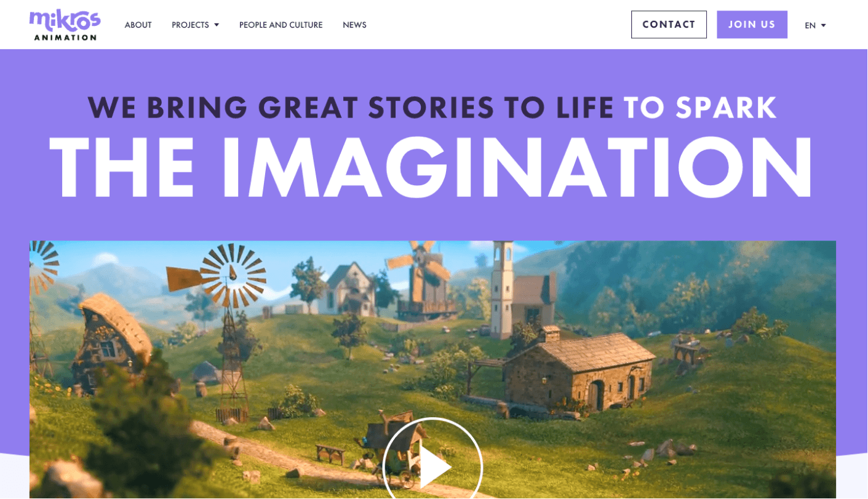Click the Mikros Animation logo
The height and width of the screenshot is (499, 868).
[x=65, y=25]
